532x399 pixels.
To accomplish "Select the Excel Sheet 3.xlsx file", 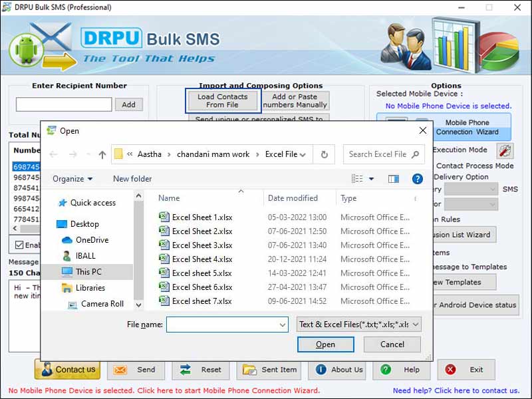I will (201, 245).
